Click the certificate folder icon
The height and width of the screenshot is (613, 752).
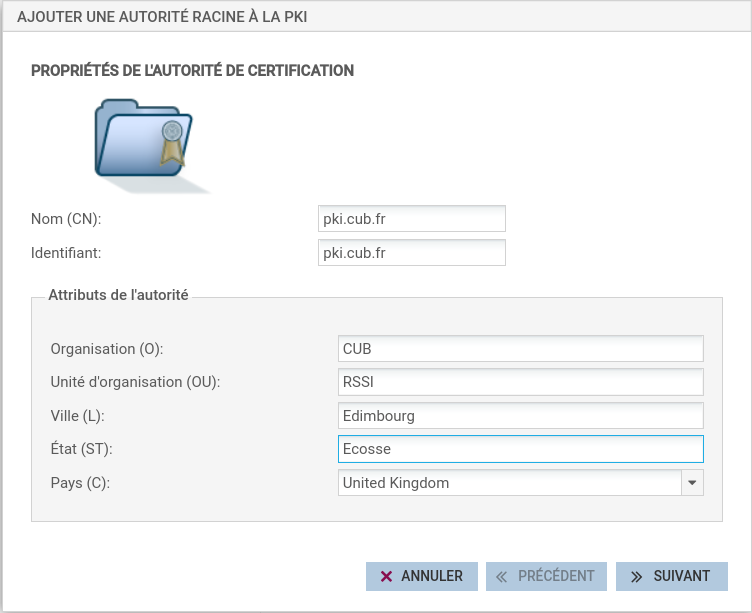coord(143,142)
